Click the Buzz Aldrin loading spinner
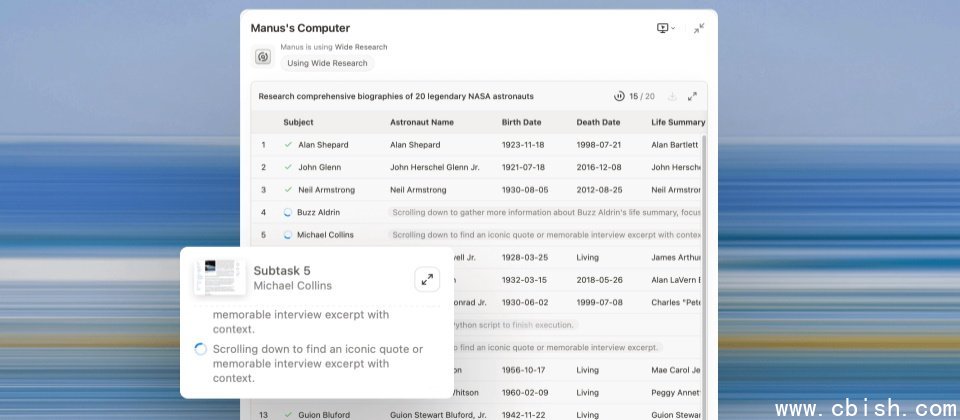This screenshot has width=960, height=420. point(288,212)
